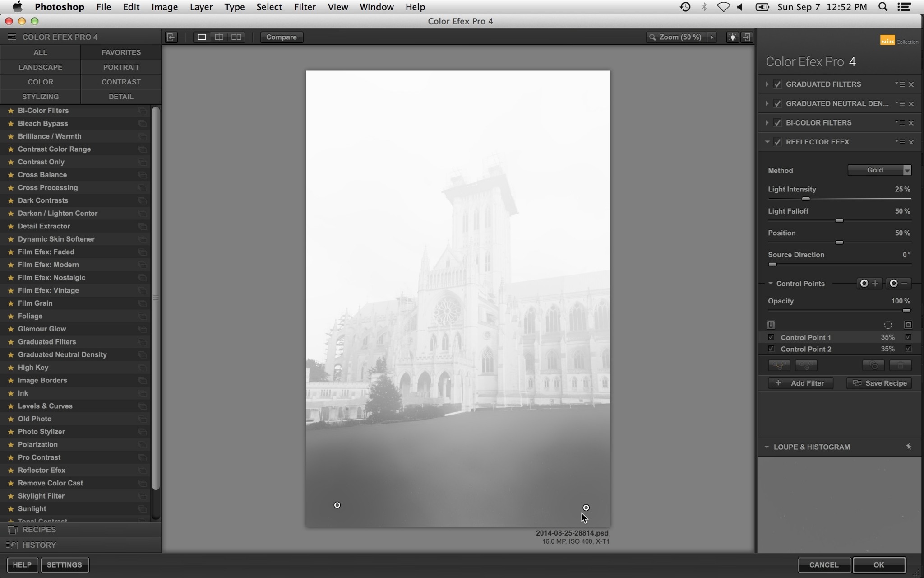Viewport: 924px width, 578px height.
Task: Disable the Graduated Neutral Density checkbox
Action: (x=777, y=104)
